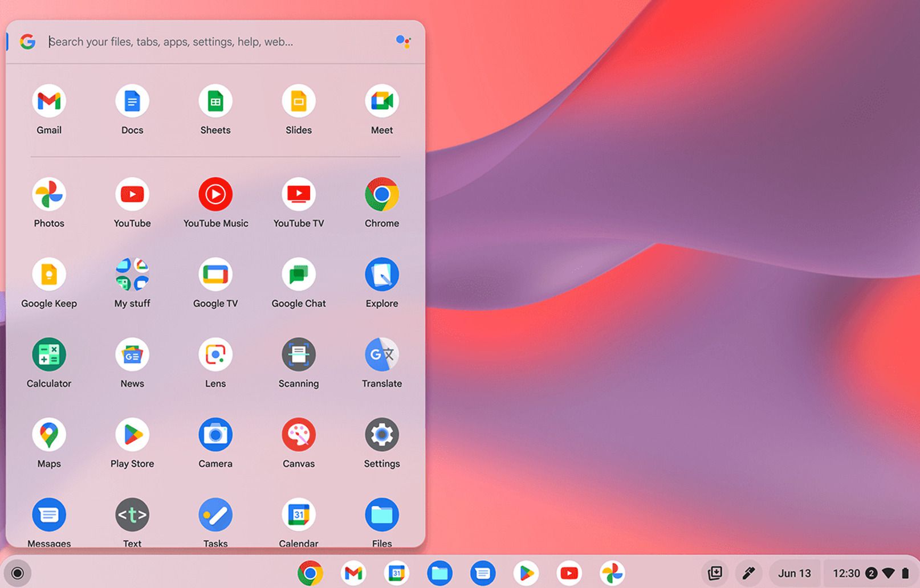Open Chrome from the launcher grid
This screenshot has width=920, height=588.
point(382,194)
